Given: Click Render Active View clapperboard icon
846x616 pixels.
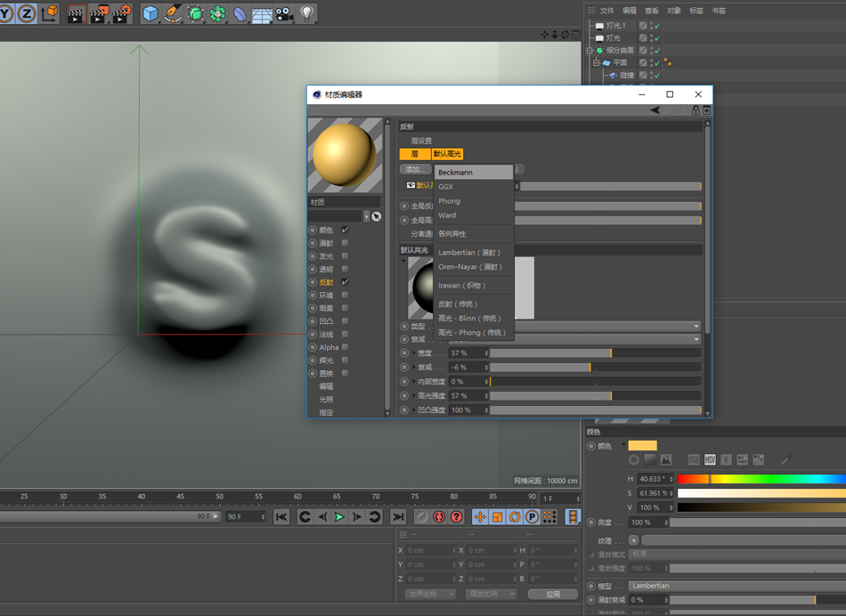Looking at the screenshot, I should [76, 13].
